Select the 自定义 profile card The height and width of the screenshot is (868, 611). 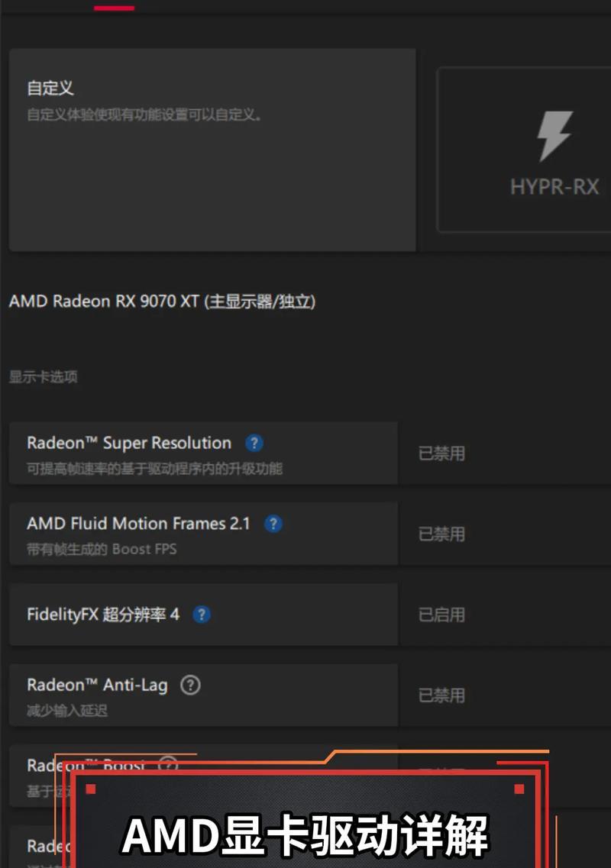coord(212,150)
